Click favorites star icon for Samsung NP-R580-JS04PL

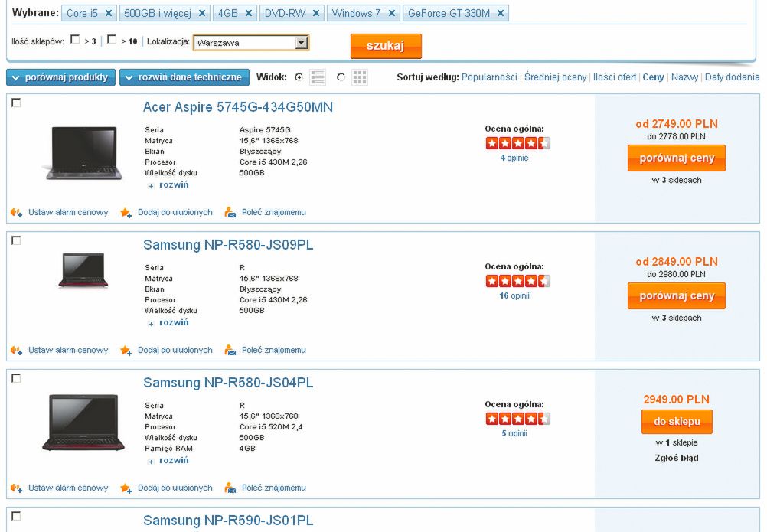coord(126,488)
